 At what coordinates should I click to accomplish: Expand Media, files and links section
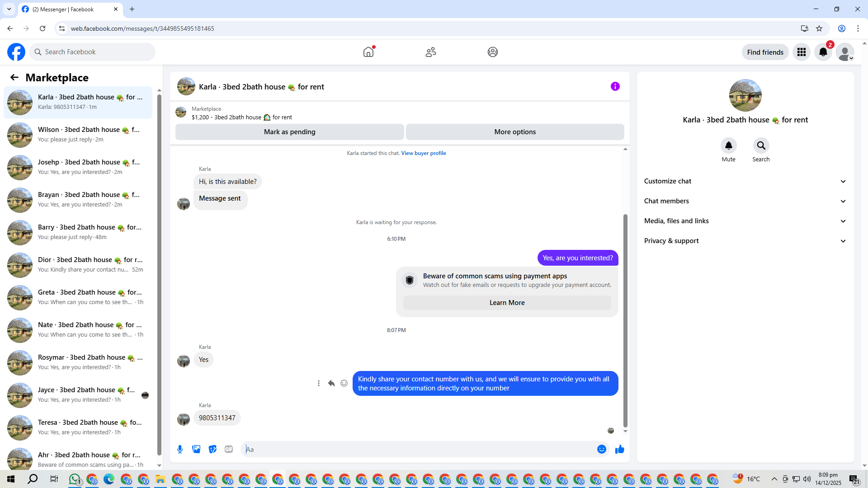pos(745,221)
